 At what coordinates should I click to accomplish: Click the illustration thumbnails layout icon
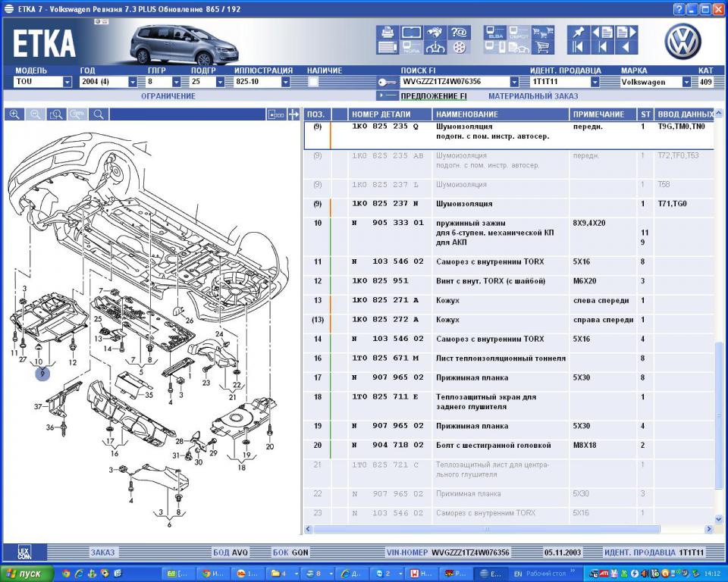click(x=276, y=114)
